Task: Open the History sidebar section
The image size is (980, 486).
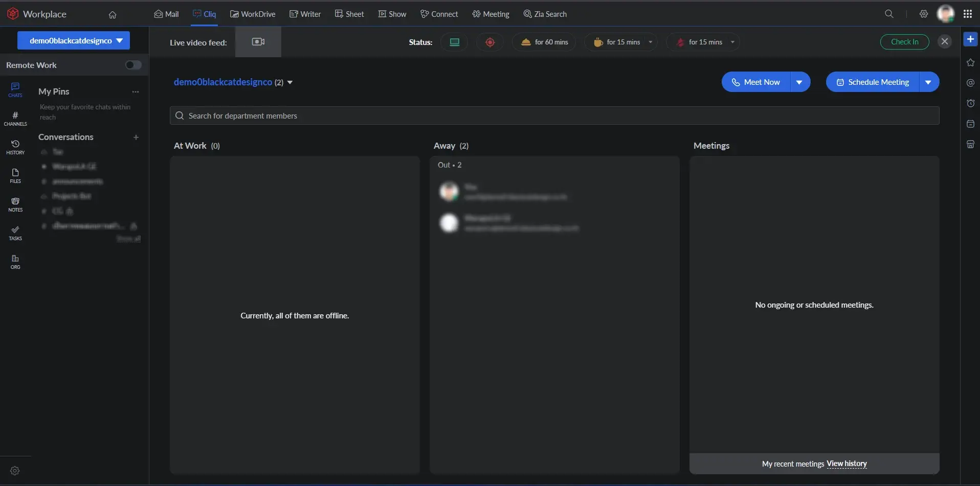Action: (x=15, y=147)
